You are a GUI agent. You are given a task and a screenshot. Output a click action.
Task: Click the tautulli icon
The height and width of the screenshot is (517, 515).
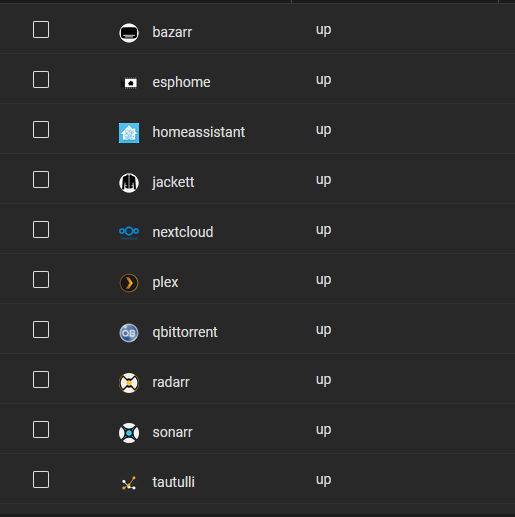[x=129, y=483]
